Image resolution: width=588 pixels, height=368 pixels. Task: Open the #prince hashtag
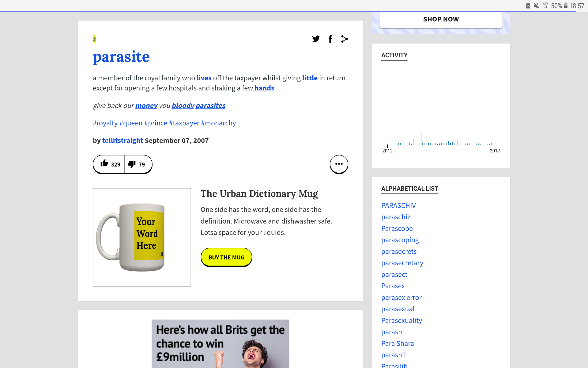[156, 123]
